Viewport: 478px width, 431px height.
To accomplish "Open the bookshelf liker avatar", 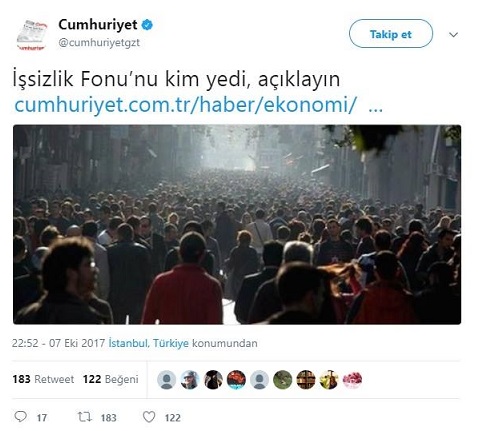I will click(x=306, y=380).
